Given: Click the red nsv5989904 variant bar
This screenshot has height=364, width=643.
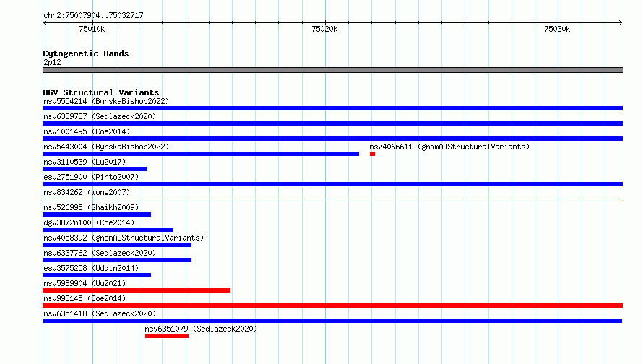Looking at the screenshot, I should click(137, 290).
